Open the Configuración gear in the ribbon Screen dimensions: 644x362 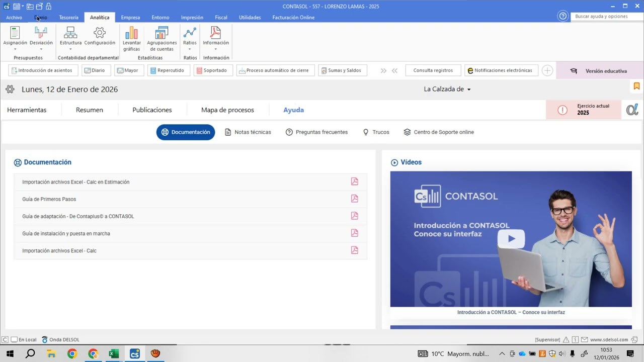(100, 33)
